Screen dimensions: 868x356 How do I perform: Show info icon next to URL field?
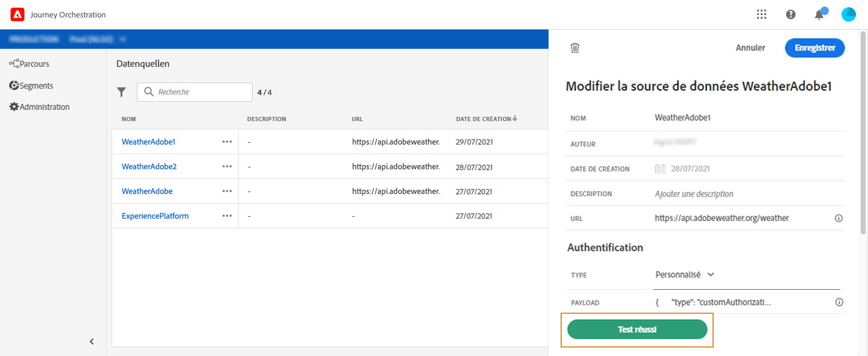(x=838, y=218)
